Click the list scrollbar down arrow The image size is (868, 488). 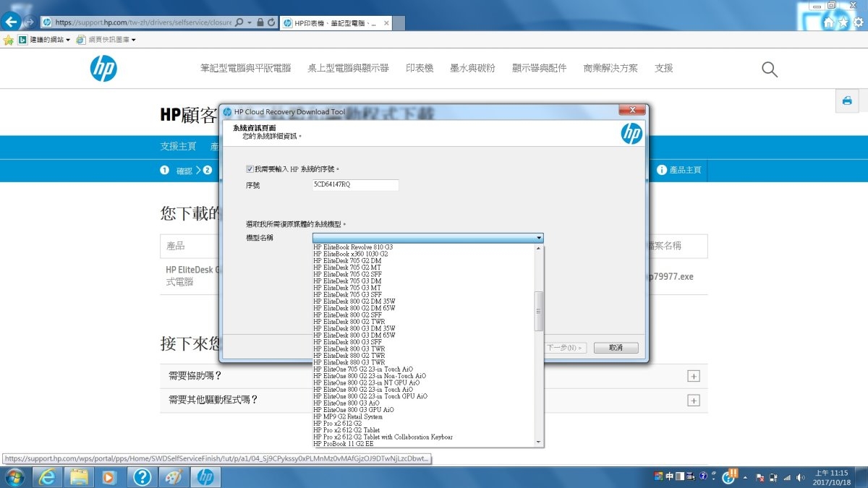click(538, 442)
